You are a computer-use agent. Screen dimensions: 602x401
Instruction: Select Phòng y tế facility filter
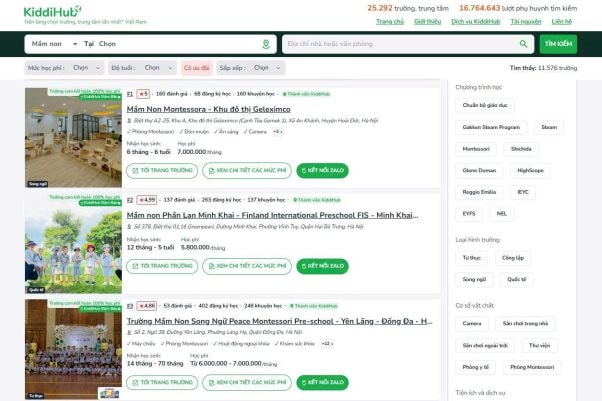coord(475,367)
